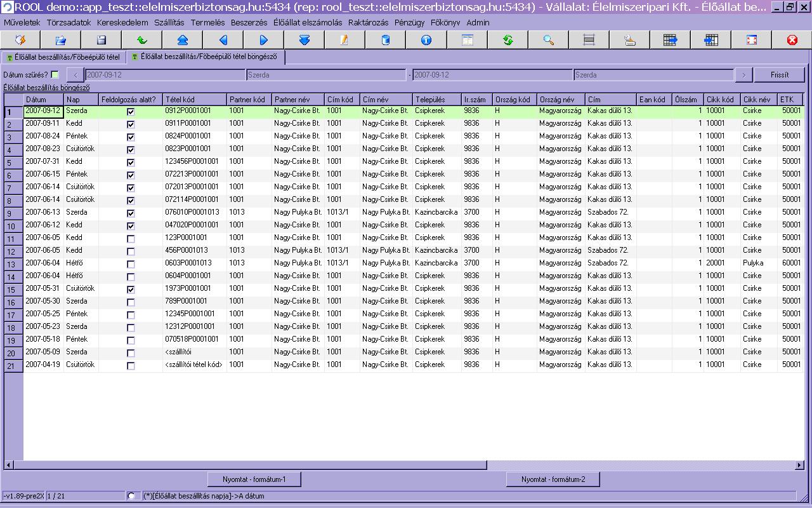Check Feldolgozás alatt for row 0604P0001001
Screen dimensions: 812x508
coord(131,277)
